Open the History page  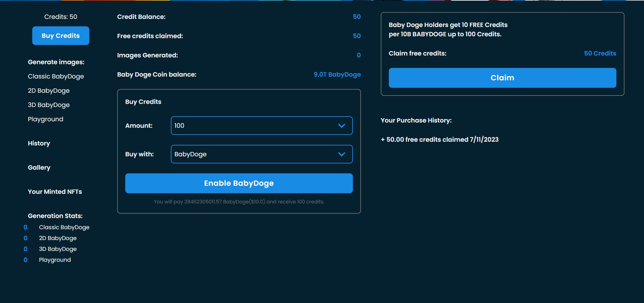click(x=39, y=143)
